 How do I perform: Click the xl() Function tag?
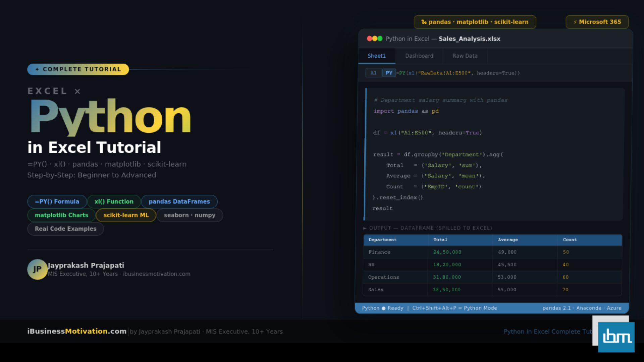click(x=114, y=201)
